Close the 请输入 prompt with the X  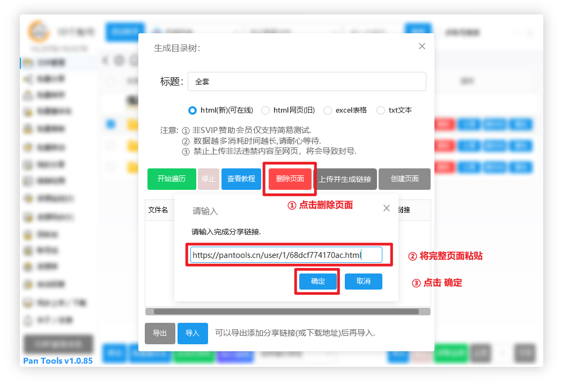point(387,208)
